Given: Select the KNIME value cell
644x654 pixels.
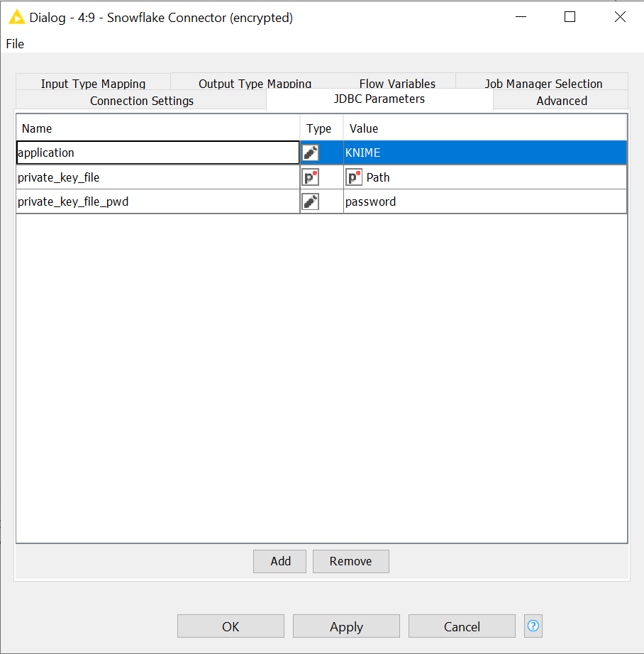Looking at the screenshot, I should tap(485, 153).
